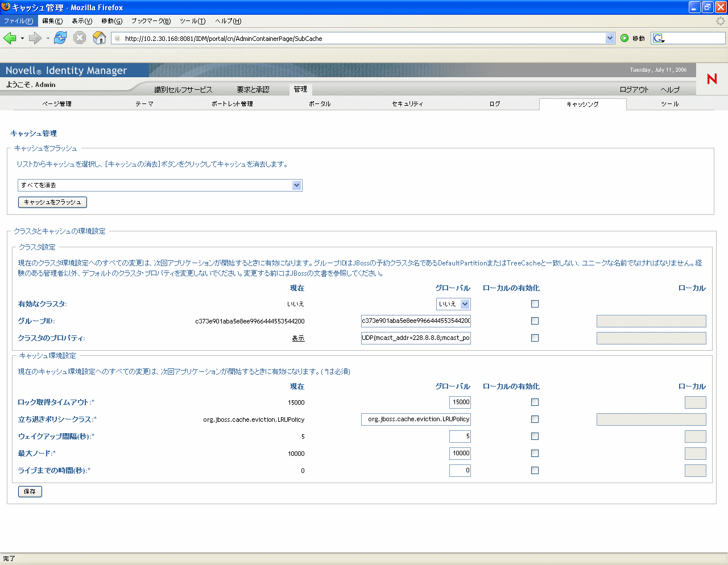Open the ツール menu in the menu bar

point(192,21)
